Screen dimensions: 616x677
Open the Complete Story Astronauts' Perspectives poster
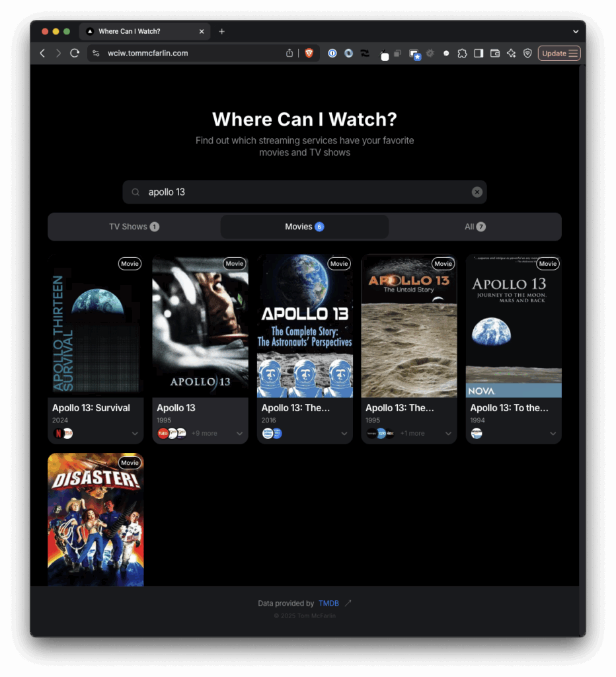[x=305, y=326]
